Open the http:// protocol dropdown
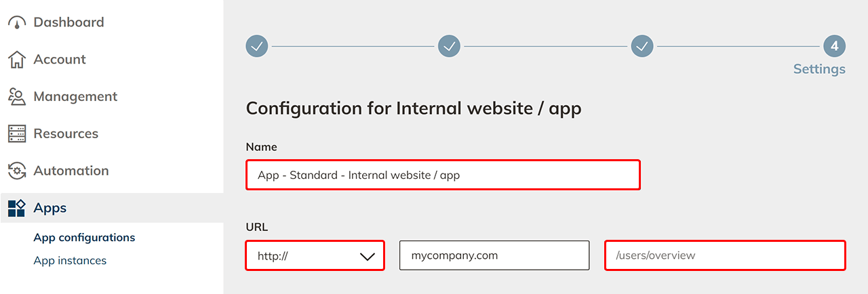This screenshot has height=294, width=868. coord(315,255)
